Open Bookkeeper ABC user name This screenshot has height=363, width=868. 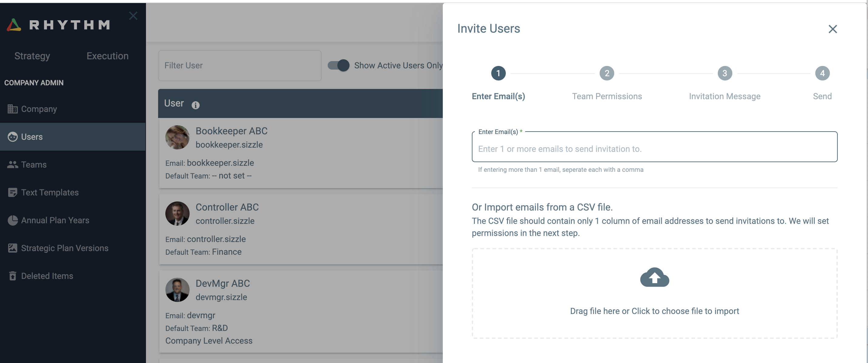click(x=231, y=131)
